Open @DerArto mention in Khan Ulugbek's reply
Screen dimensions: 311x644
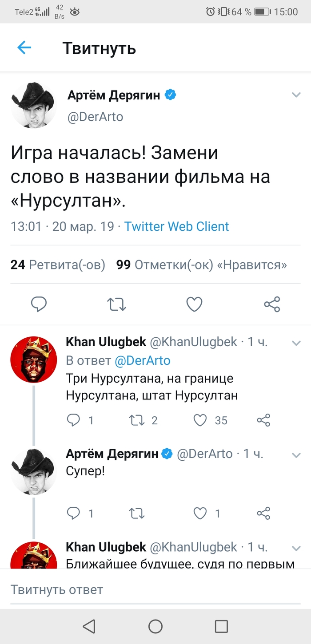pos(142,360)
